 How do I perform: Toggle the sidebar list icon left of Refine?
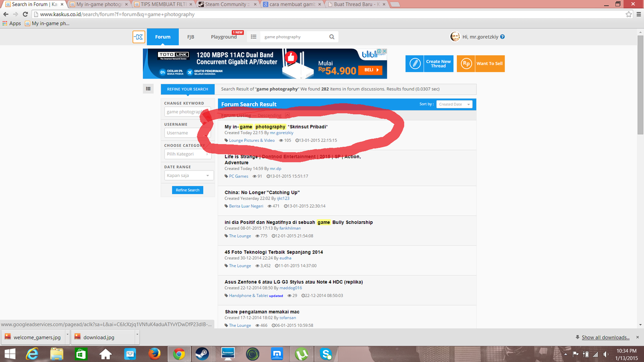(x=148, y=89)
